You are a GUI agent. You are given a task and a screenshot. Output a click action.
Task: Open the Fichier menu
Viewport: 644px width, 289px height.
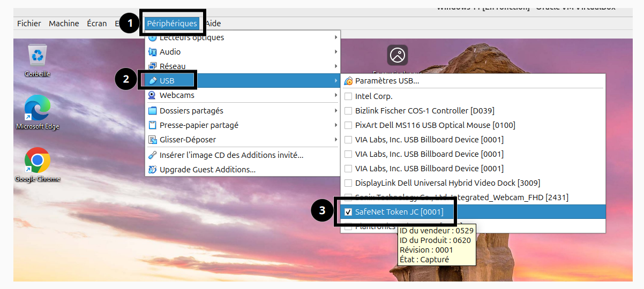click(29, 24)
